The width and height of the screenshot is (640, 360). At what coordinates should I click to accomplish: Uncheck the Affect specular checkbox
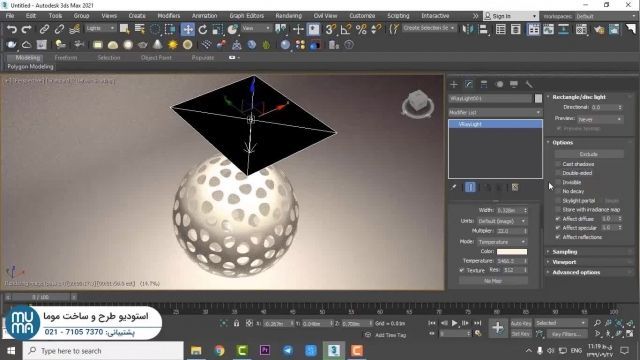(x=558, y=228)
